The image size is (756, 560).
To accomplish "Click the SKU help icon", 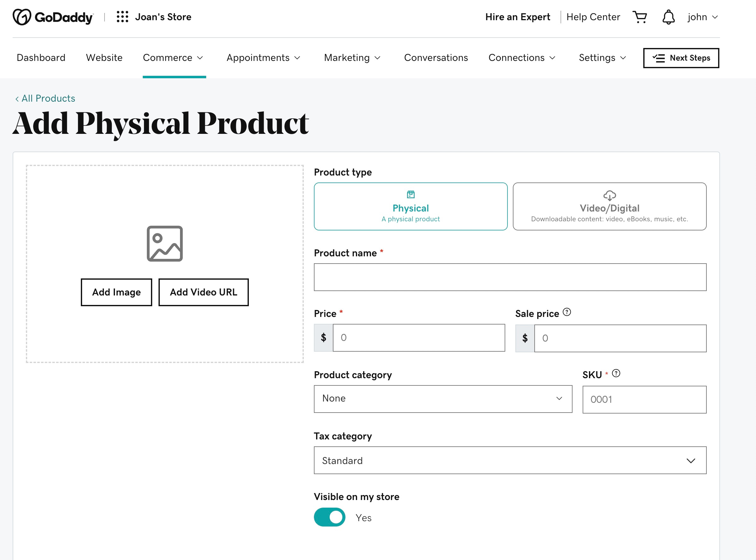I will tap(617, 373).
